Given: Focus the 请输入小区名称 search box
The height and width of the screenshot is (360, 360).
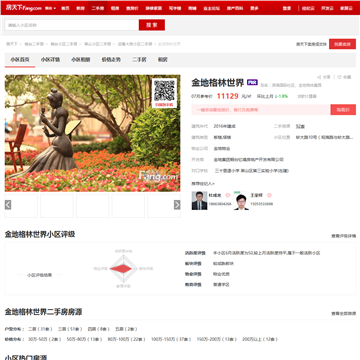Looking at the screenshot, I should point(72,25).
